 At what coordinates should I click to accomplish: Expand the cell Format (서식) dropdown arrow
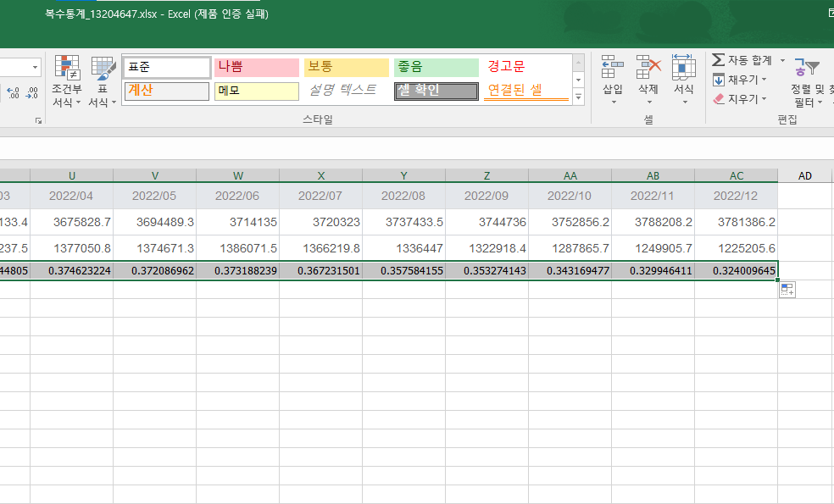(x=685, y=102)
